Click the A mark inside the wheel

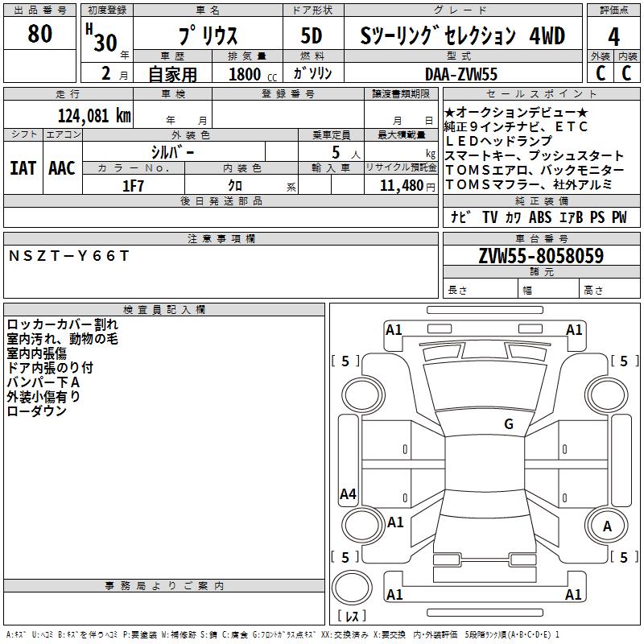pyautogui.click(x=607, y=526)
